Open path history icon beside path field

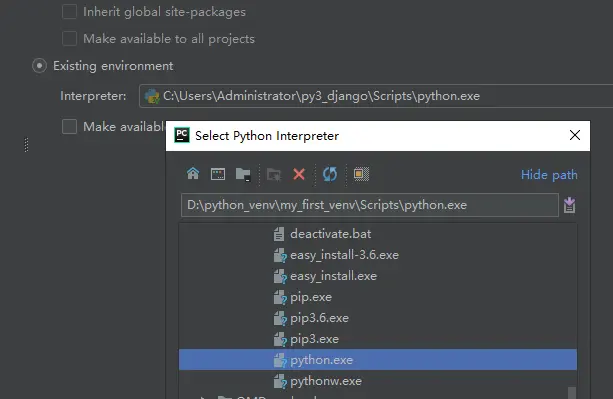569,205
